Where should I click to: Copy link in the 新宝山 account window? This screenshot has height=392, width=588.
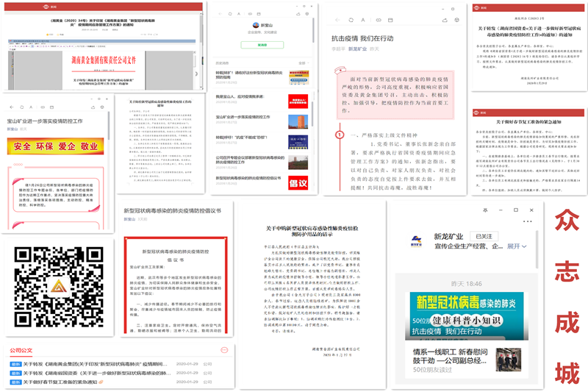point(250,14)
